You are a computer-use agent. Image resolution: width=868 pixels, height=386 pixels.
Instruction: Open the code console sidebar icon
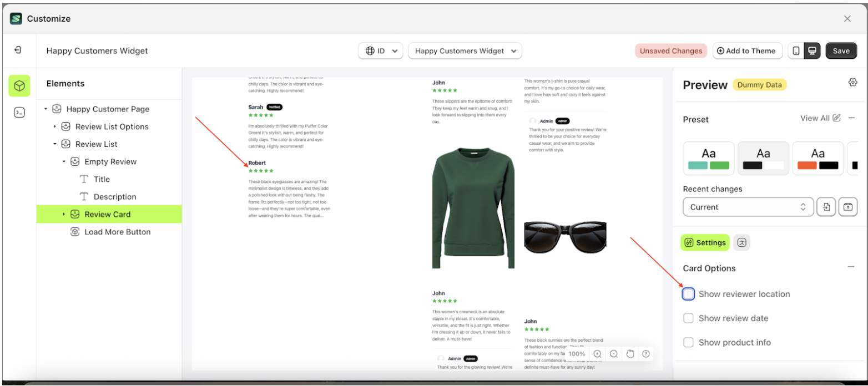tap(19, 113)
